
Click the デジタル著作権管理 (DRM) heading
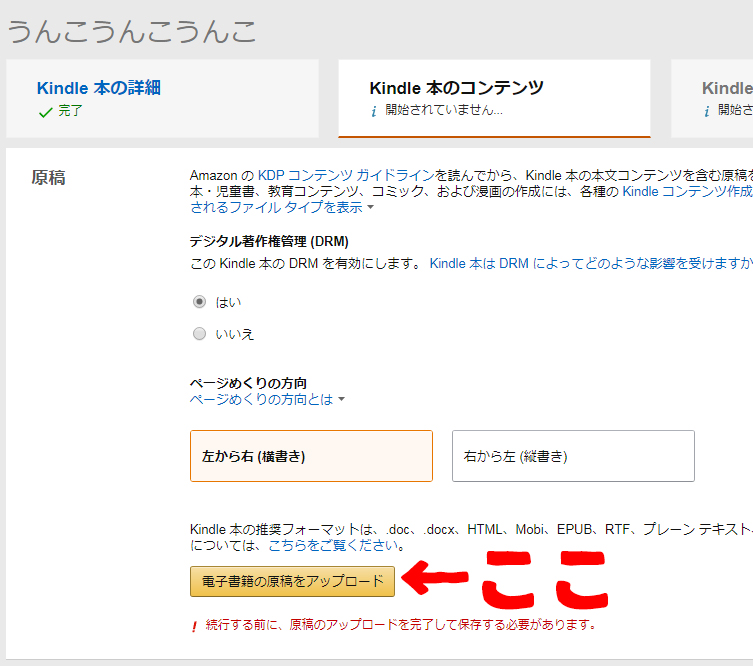pyautogui.click(x=269, y=241)
